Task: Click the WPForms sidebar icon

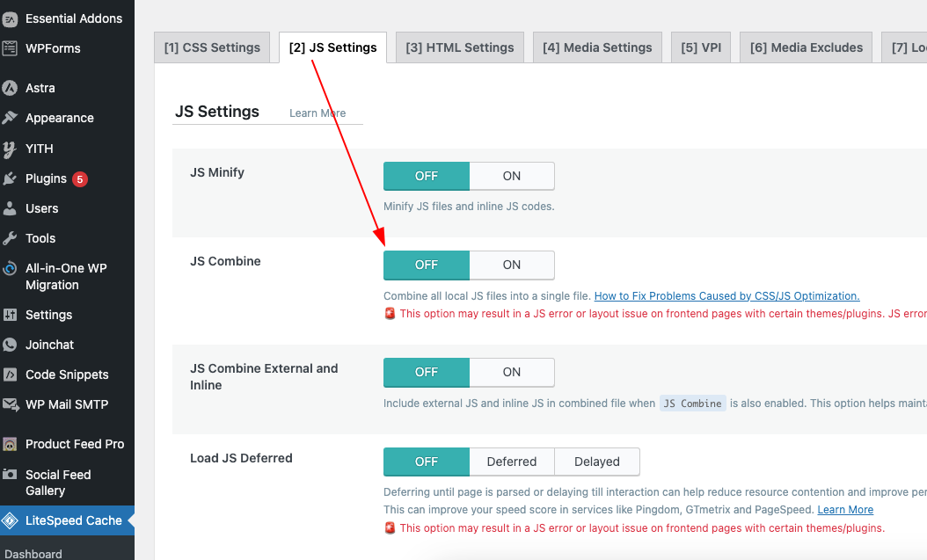Action: (x=10, y=48)
